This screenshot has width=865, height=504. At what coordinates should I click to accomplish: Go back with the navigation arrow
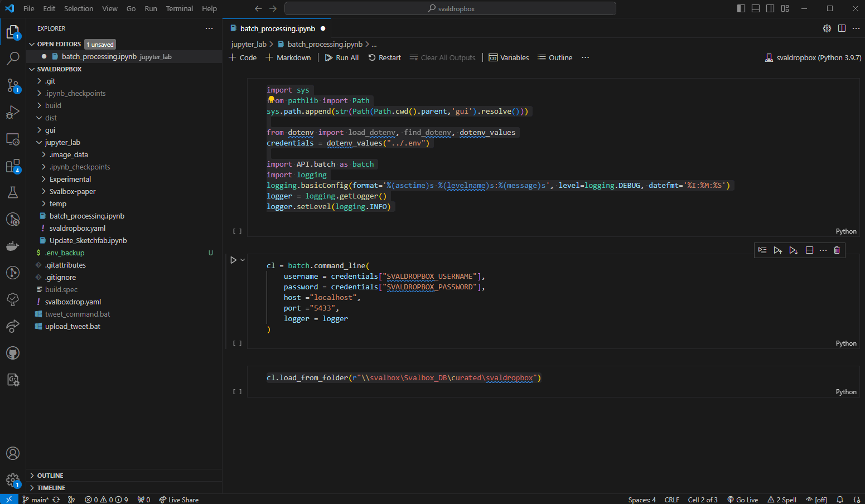[258, 8]
